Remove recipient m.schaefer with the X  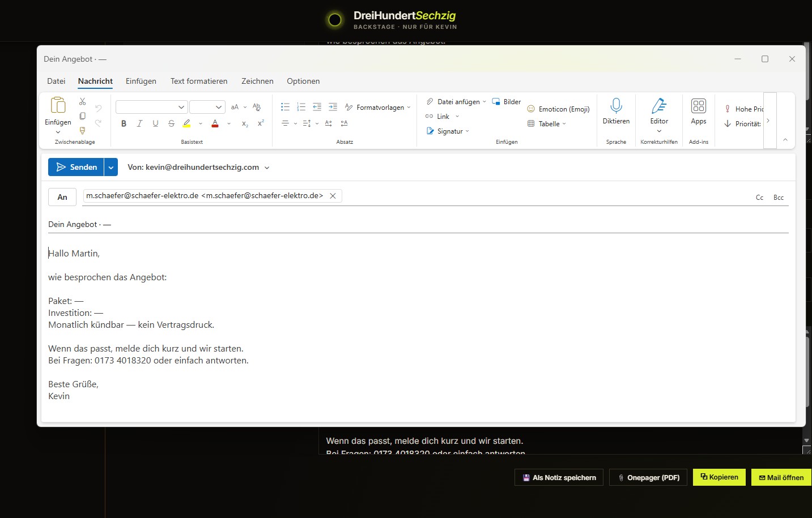[333, 196]
